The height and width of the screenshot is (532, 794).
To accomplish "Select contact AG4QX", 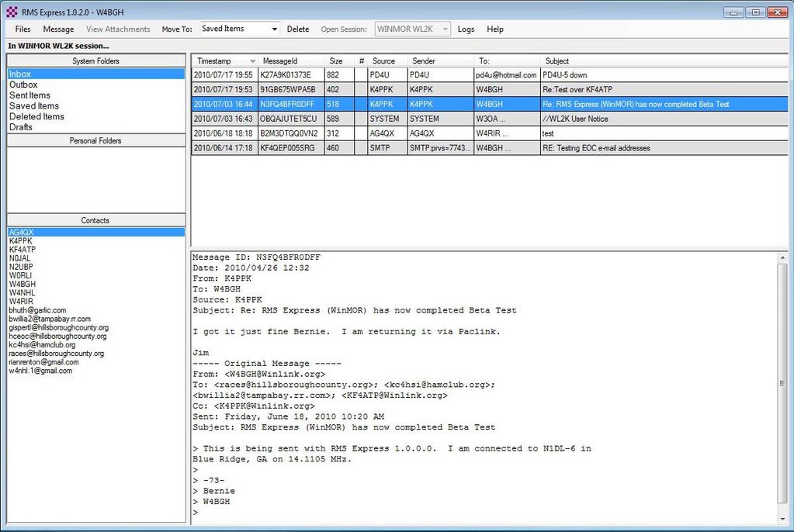I will tap(95, 233).
